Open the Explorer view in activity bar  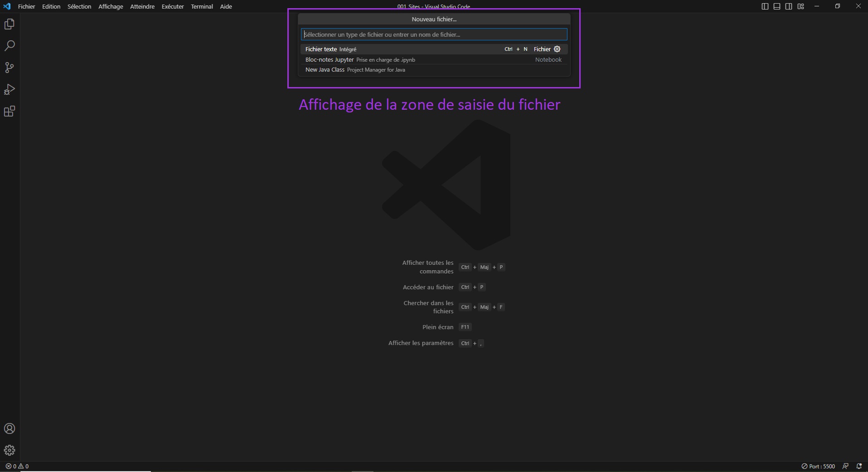[10, 24]
